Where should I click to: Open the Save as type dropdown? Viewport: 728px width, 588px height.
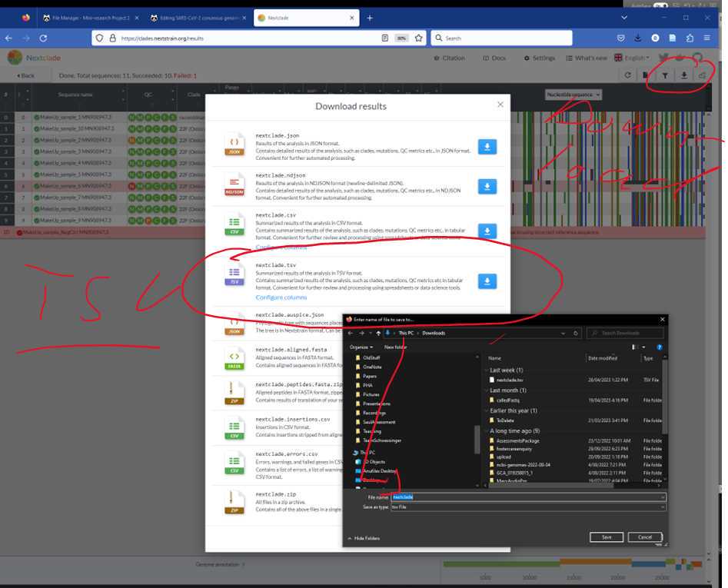coord(527,507)
